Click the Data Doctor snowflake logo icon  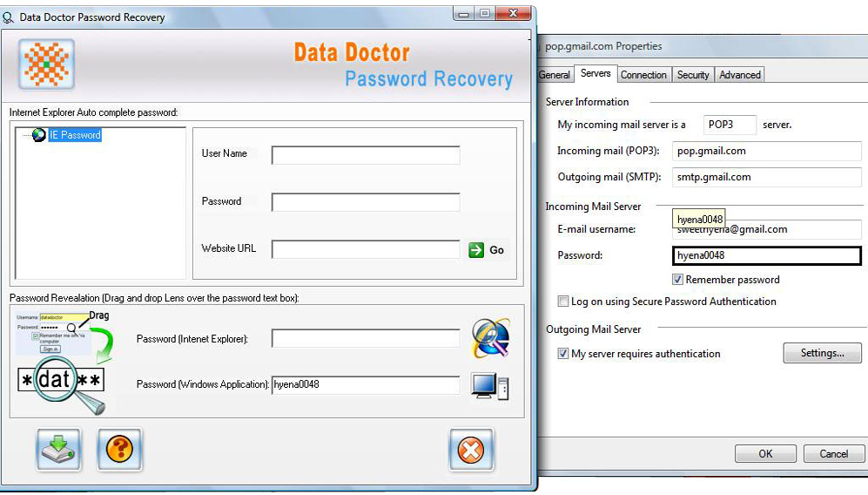click(46, 64)
